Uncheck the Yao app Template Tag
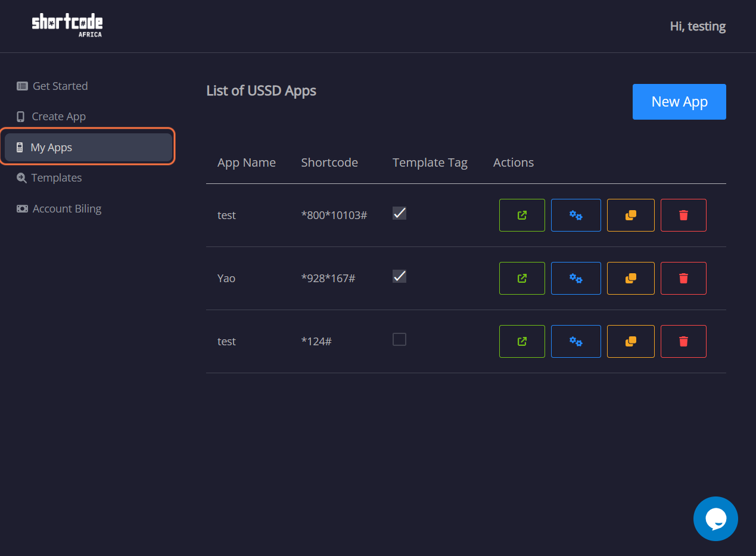Image resolution: width=756 pixels, height=556 pixels. tap(399, 276)
